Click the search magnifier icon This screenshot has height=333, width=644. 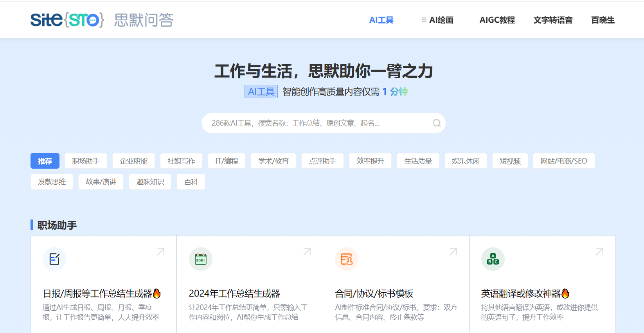tap(437, 123)
